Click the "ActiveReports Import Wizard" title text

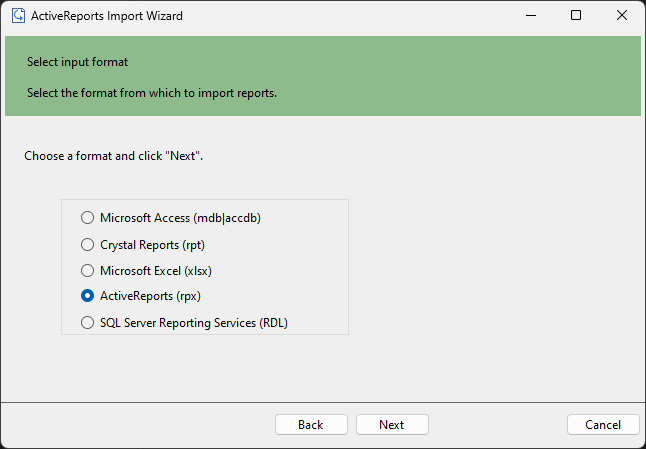click(107, 16)
